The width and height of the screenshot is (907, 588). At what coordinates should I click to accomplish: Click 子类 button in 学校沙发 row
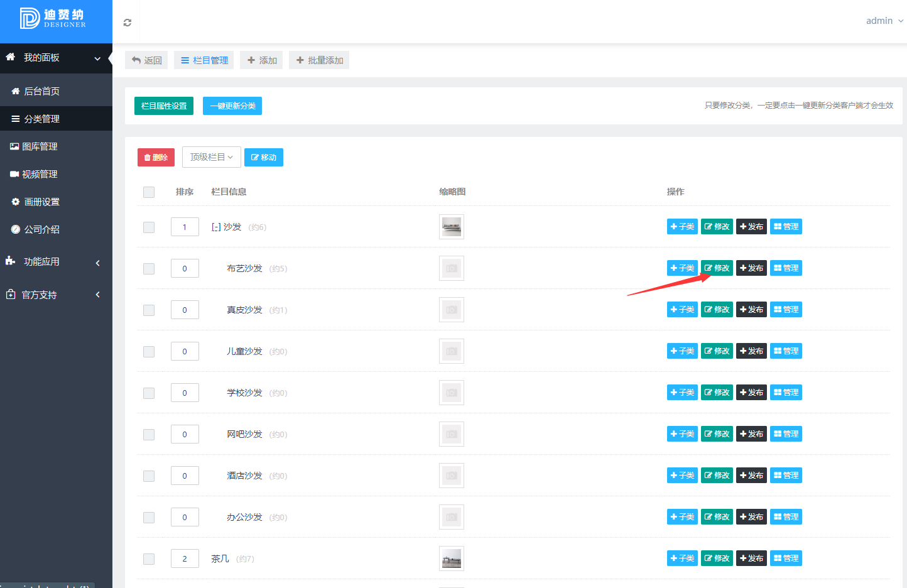[x=682, y=393]
